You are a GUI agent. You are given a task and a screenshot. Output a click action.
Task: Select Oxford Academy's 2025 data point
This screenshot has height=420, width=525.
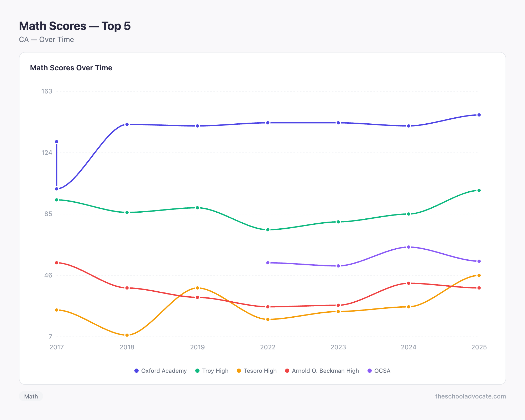(479, 115)
